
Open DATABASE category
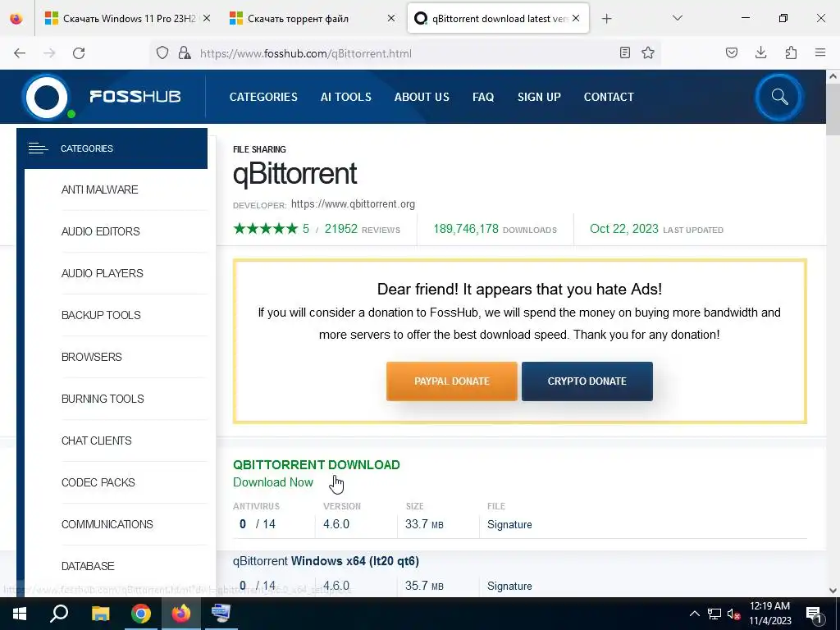[x=88, y=566]
